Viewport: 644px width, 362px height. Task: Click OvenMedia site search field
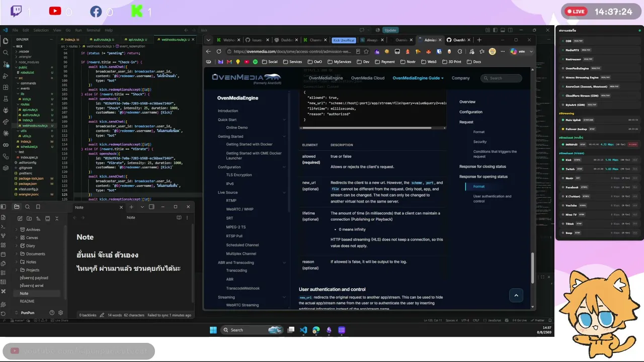tap(501, 78)
